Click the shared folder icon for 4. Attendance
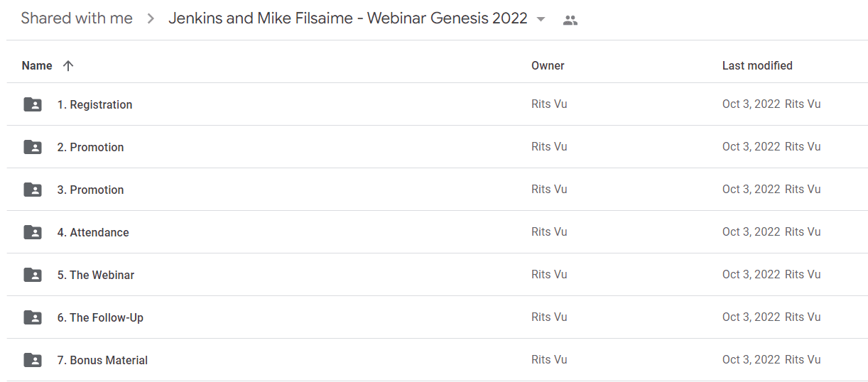This screenshot has height=382, width=868. point(33,232)
